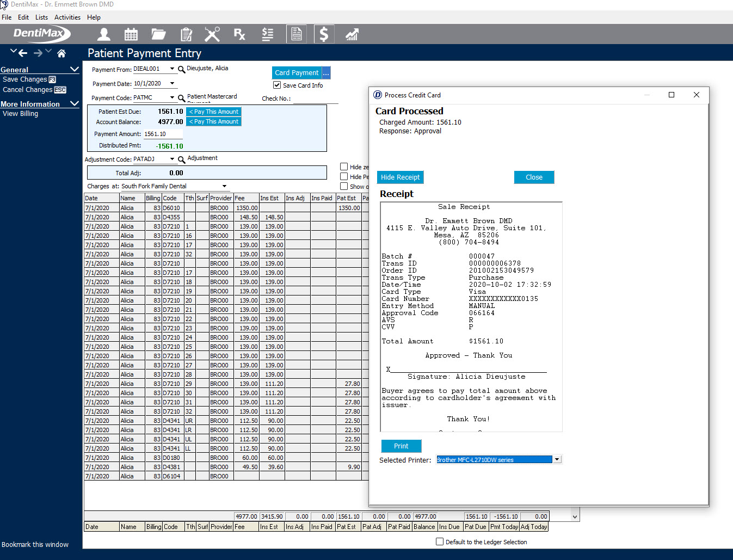The width and height of the screenshot is (733, 560).
Task: Click the open folder toolbar icon
Action: coord(158,35)
